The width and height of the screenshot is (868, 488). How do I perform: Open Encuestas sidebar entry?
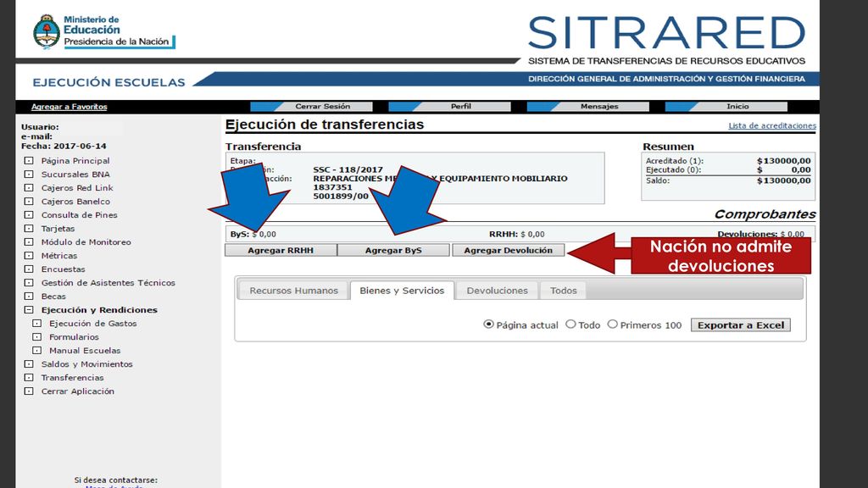tap(63, 269)
